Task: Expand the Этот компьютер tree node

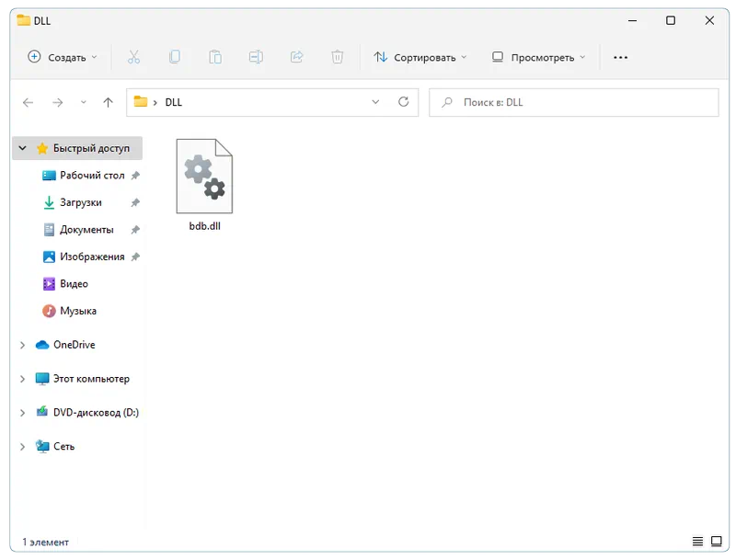Action: [x=22, y=379]
